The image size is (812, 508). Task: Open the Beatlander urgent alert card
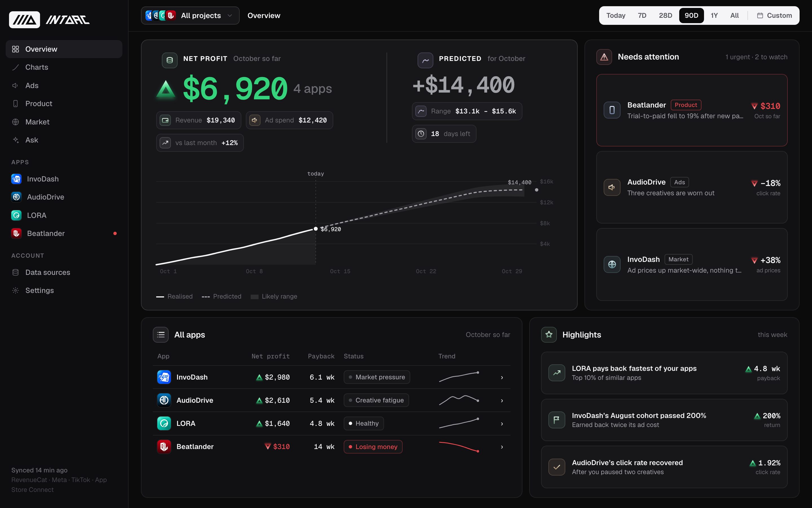pos(692,110)
